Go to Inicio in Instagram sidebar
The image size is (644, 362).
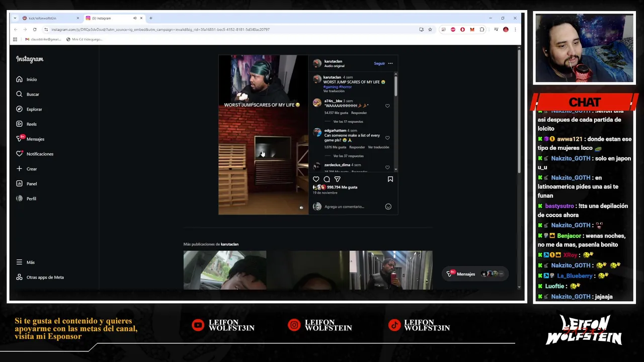26,79
